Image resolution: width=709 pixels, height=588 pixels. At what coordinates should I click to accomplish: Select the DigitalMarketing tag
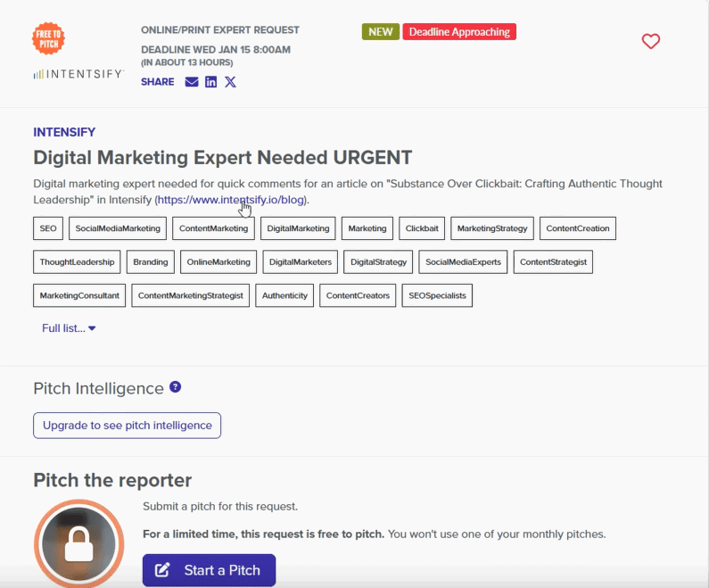298,228
